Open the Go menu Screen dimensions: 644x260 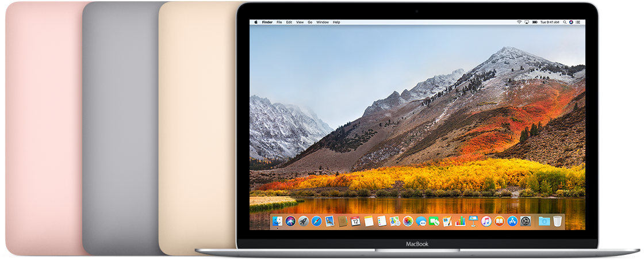(310, 22)
